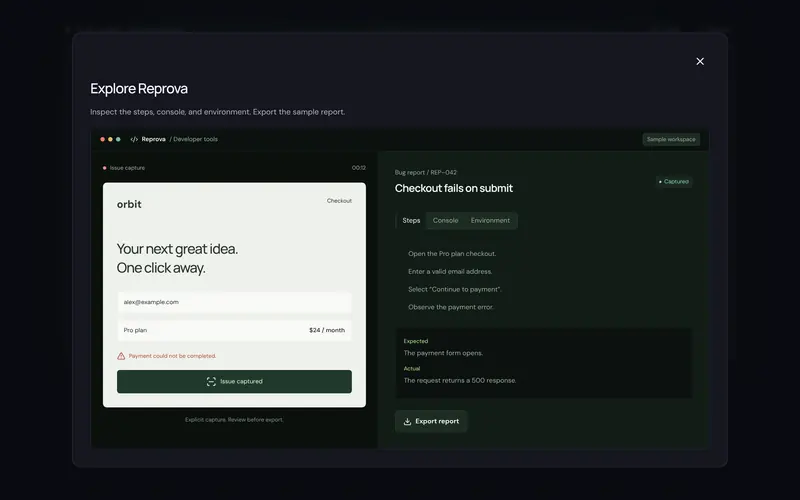Click step 'Select "Continue to payment".'
Image resolution: width=800 pixels, height=500 pixels.
pos(455,289)
